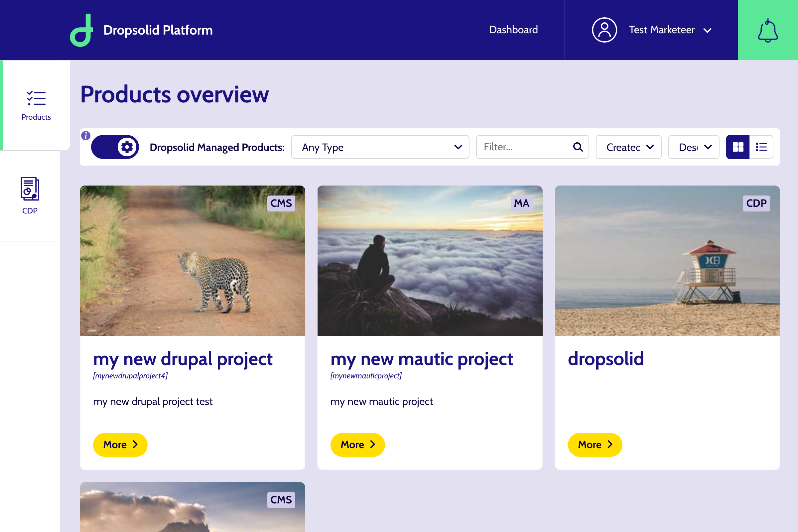798x532 pixels.
Task: Toggle Dropsolid Managed Products switch
Action: (115, 147)
